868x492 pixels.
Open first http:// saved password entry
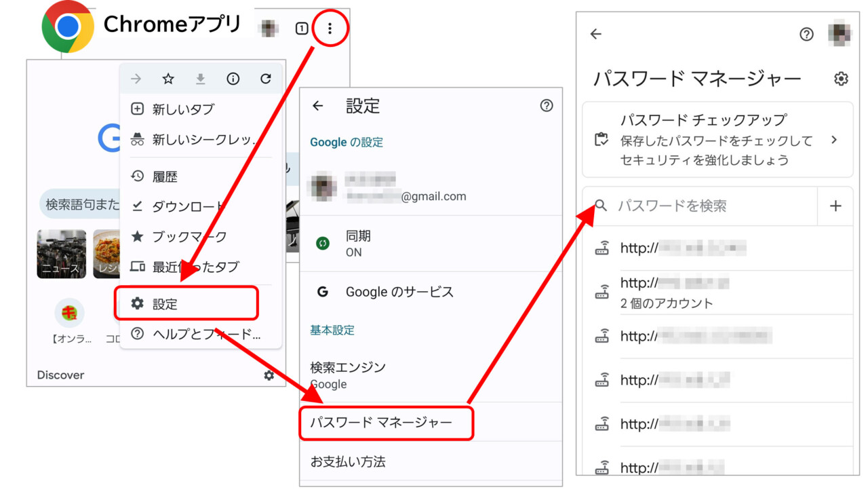tap(717, 248)
